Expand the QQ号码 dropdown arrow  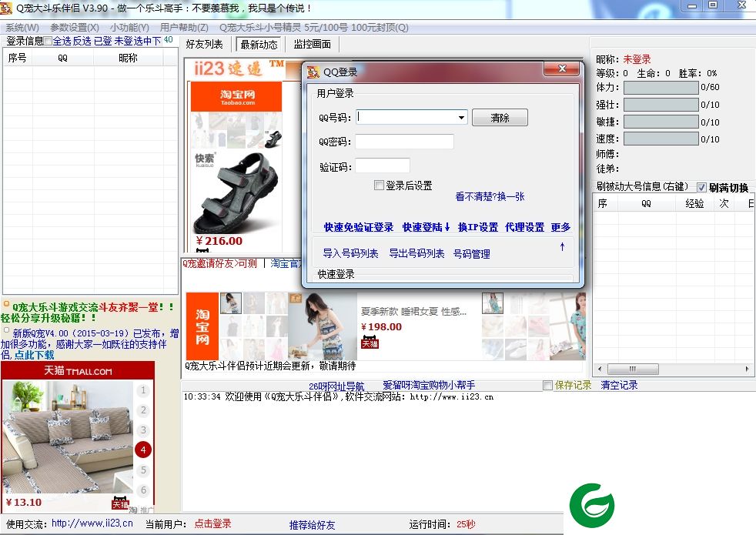[x=461, y=118]
